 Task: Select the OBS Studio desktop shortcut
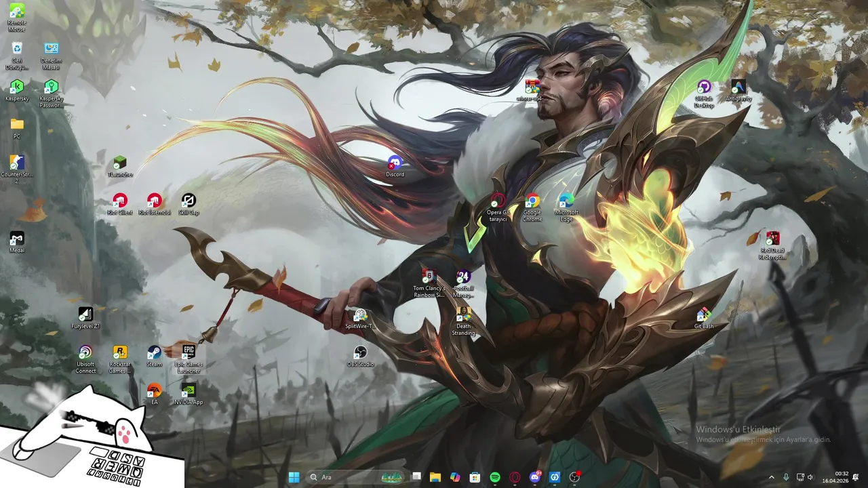coord(360,356)
